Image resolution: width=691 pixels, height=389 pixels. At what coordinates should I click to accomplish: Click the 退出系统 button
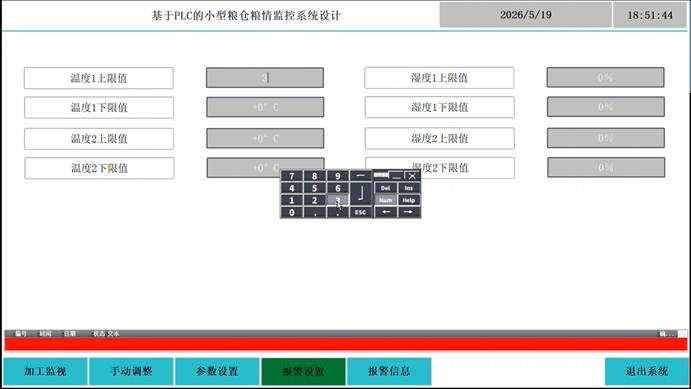646,371
